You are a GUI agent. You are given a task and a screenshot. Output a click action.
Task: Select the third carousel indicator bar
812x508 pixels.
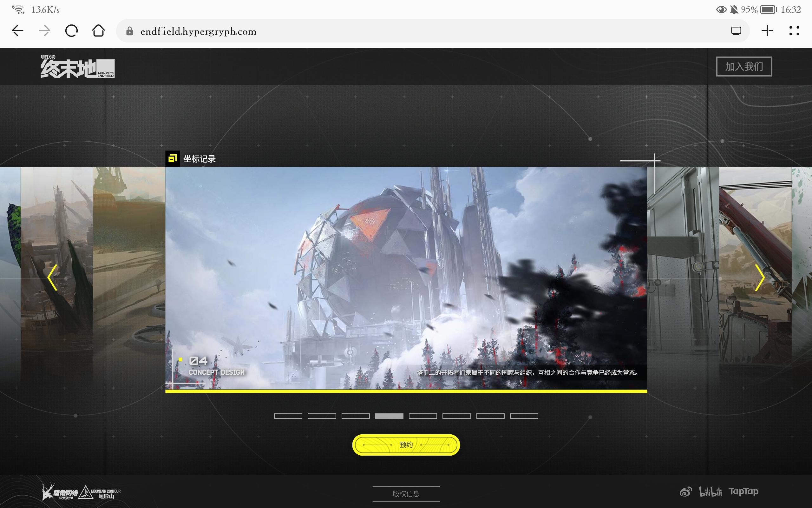click(356, 416)
